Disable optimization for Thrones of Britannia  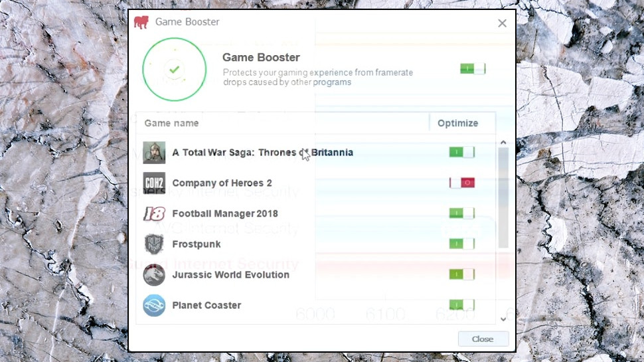pos(461,152)
